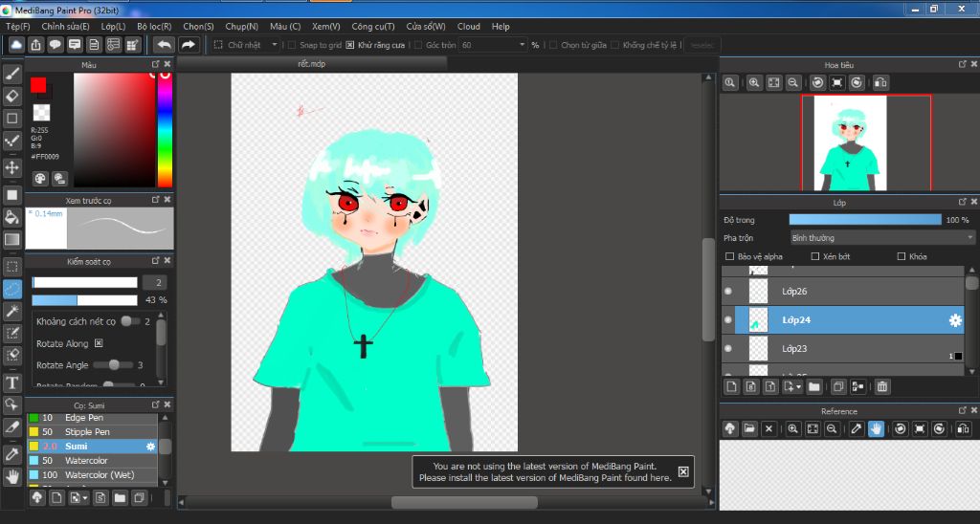Viewport: 980px width, 524px height.
Task: Duplicate layer icon in Lớp panel
Action: click(838, 386)
